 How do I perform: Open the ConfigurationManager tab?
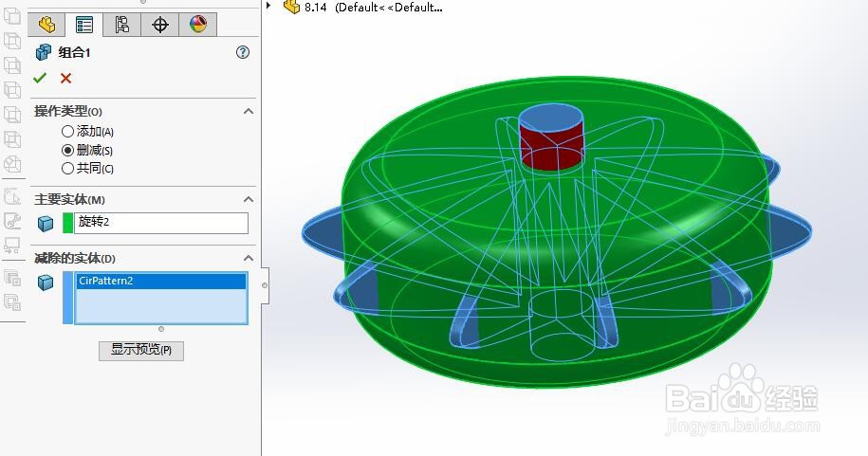121,25
